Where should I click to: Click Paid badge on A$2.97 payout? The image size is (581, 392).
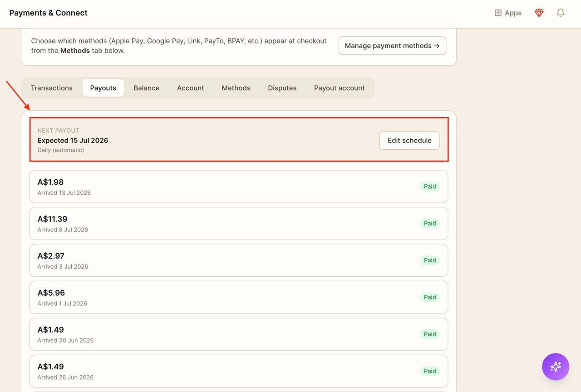430,260
